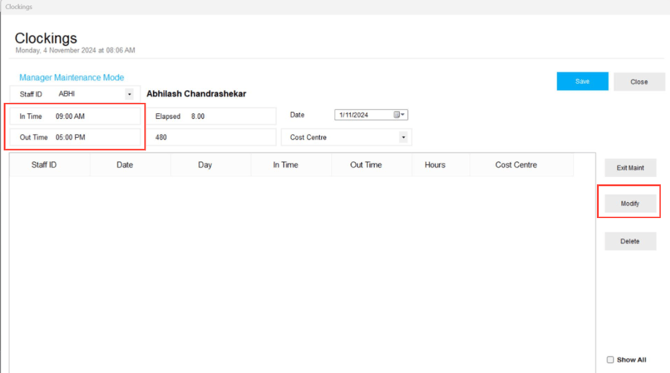Click the Cost Centre column header
This screenshot has width=670, height=373.
pyautogui.click(x=522, y=165)
